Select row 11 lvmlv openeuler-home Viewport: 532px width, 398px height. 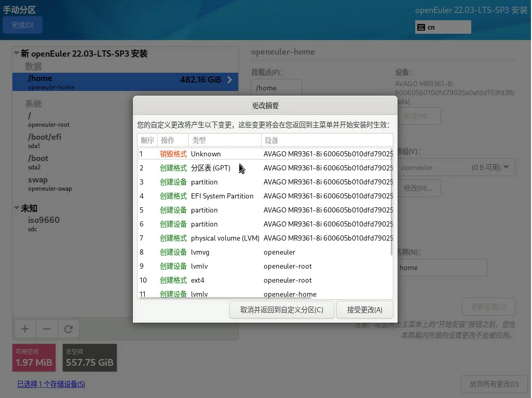click(265, 294)
